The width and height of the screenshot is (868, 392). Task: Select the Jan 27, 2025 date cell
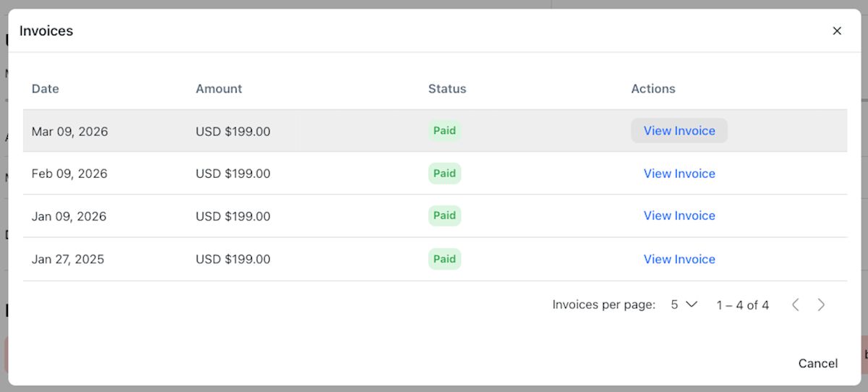tap(68, 259)
